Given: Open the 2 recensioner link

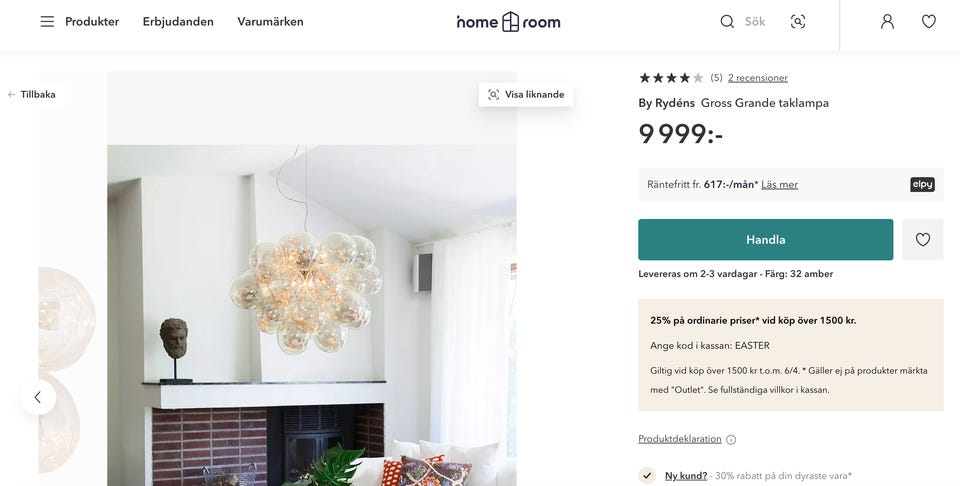Looking at the screenshot, I should pos(758,78).
